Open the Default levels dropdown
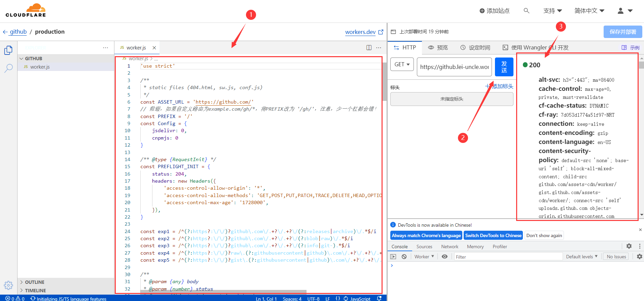 pyautogui.click(x=582, y=257)
